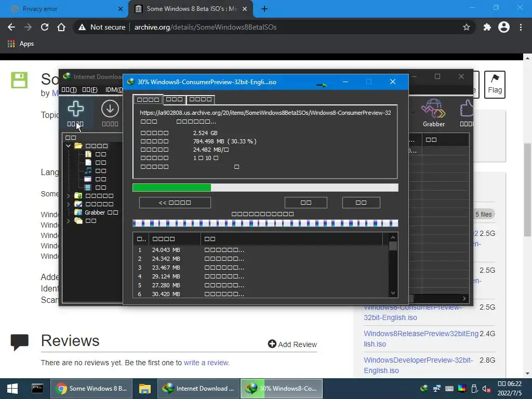Select connection row 3 with 23.467 MB
532x399 pixels.
[x=261, y=268]
